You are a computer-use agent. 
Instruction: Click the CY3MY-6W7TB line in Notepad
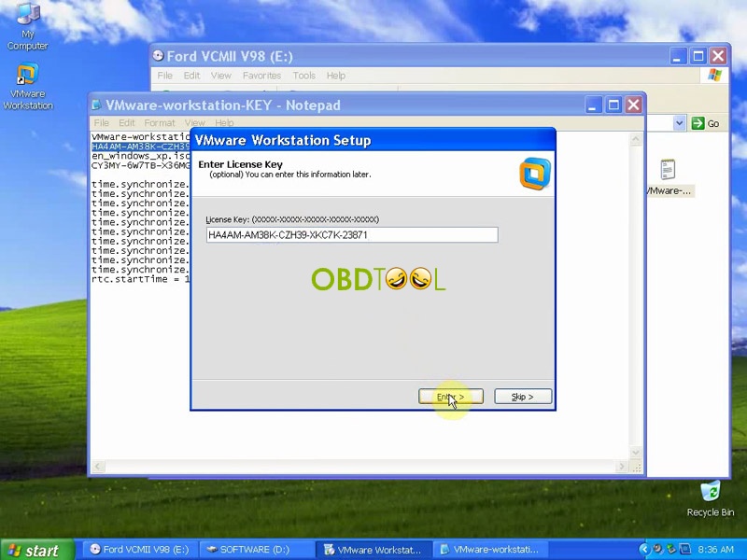tap(141, 165)
